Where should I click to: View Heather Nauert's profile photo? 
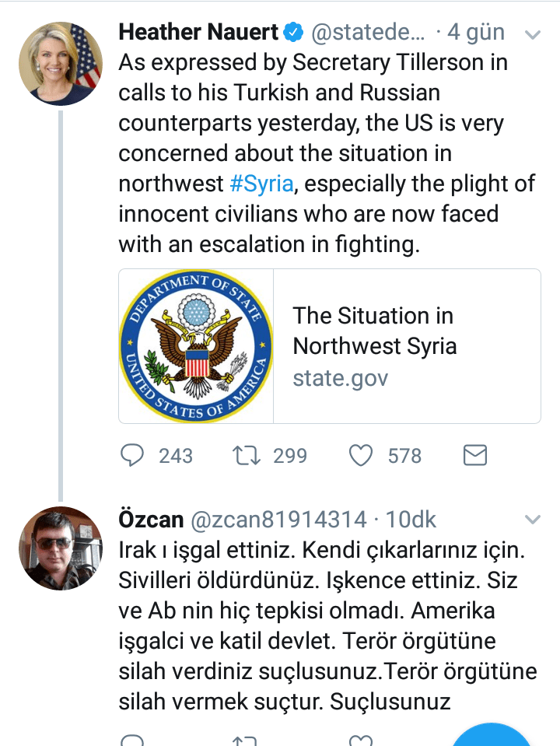click(61, 64)
